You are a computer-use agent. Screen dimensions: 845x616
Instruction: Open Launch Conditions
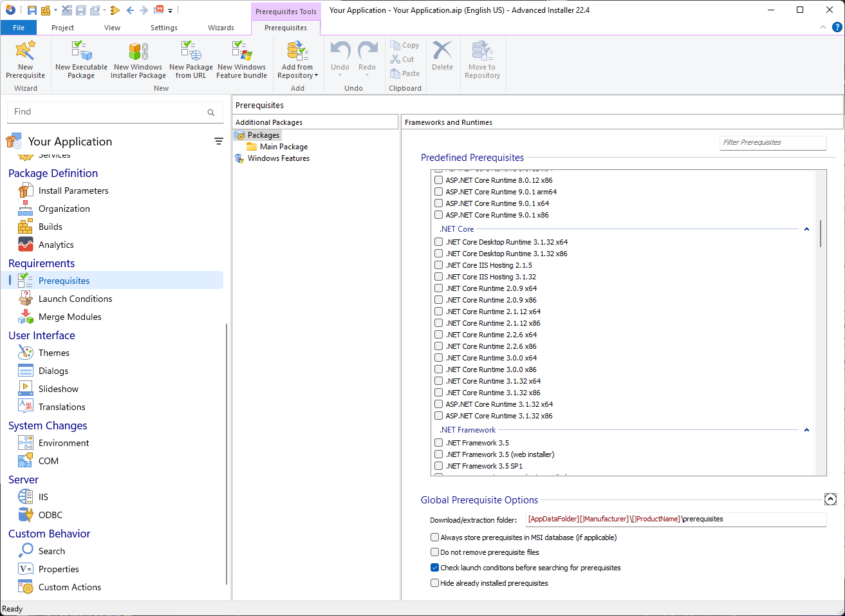75,299
